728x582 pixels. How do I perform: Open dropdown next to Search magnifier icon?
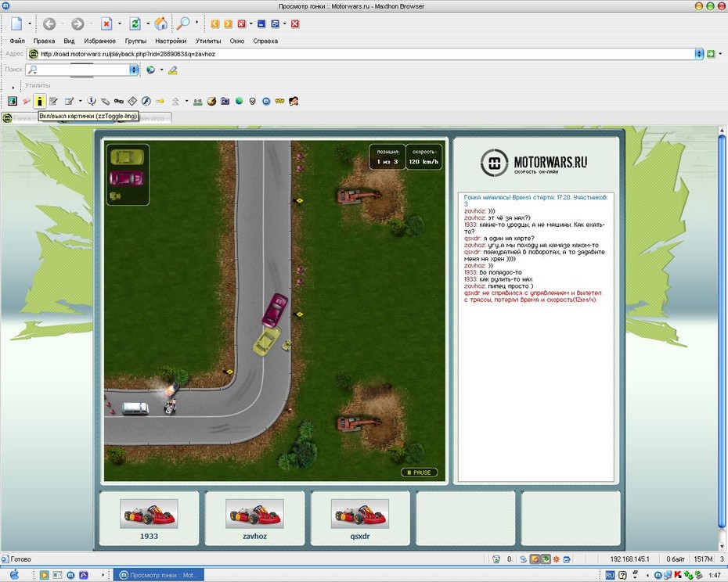(196, 22)
